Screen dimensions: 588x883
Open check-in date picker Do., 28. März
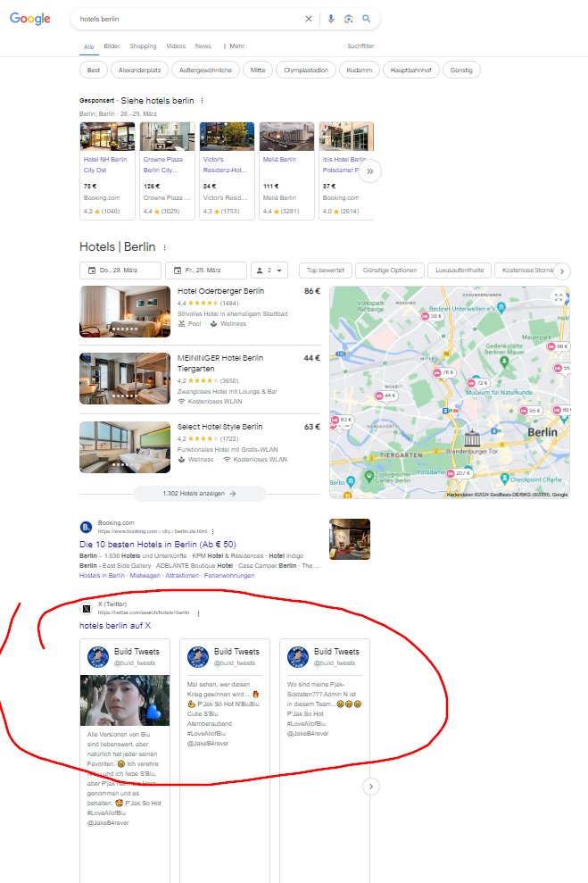point(120,271)
